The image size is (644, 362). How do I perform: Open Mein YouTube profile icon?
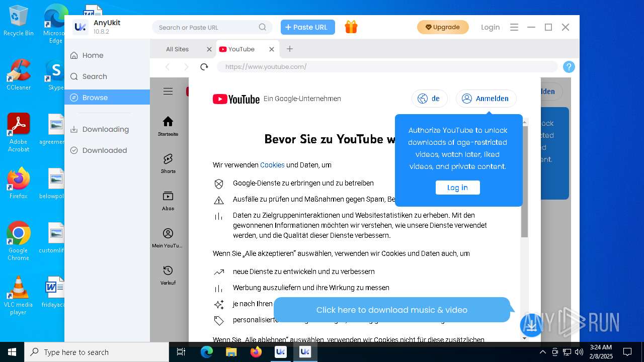click(168, 233)
